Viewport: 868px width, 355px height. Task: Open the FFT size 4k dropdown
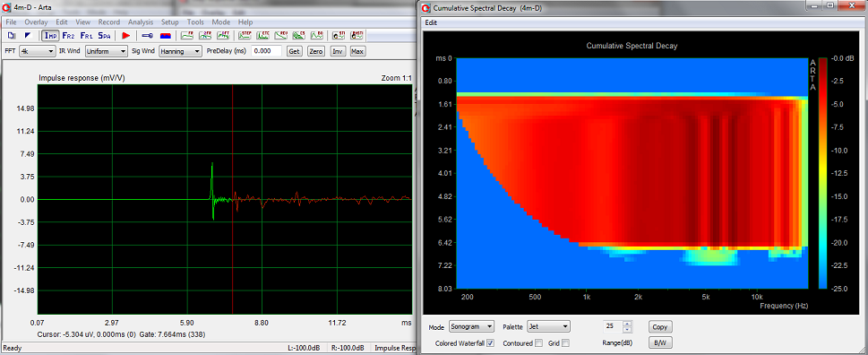(37, 51)
